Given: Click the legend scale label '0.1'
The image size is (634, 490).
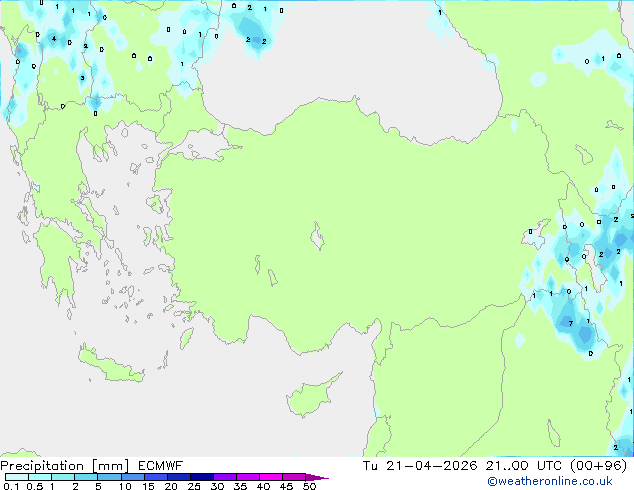Looking at the screenshot, I should 11,486.
